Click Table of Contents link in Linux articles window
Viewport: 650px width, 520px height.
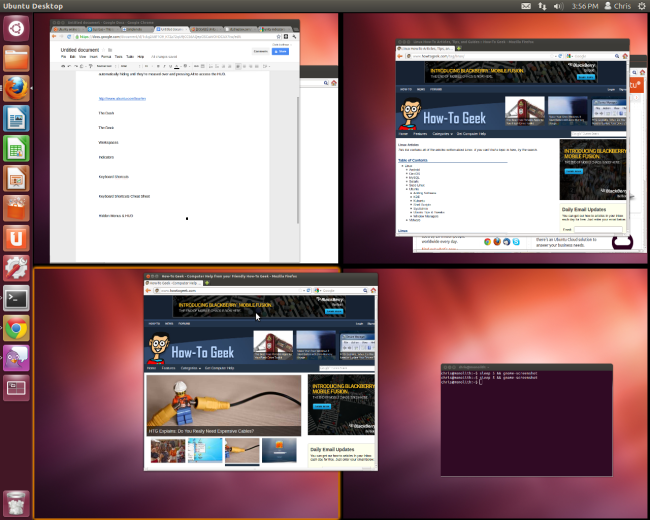pyautogui.click(x=412, y=160)
